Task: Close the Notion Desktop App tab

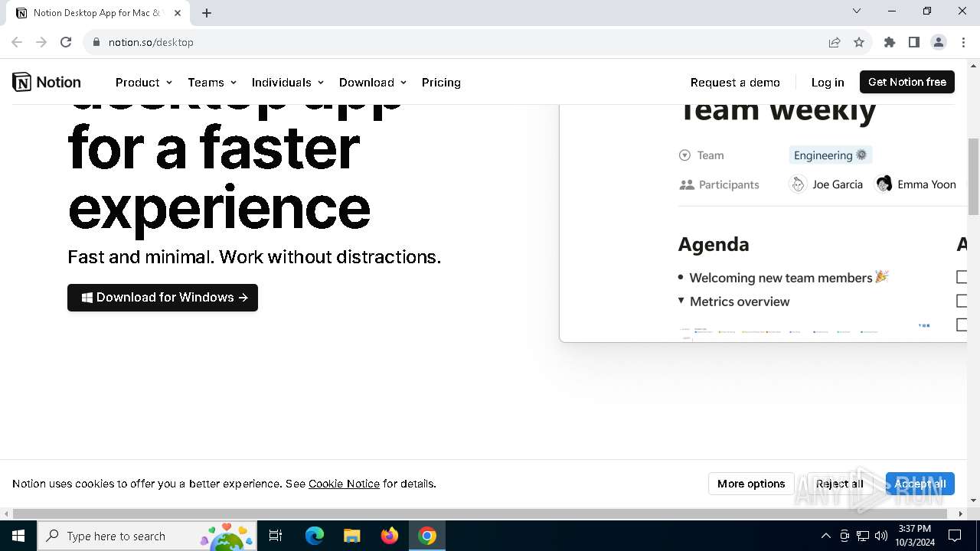Action: coord(178,13)
